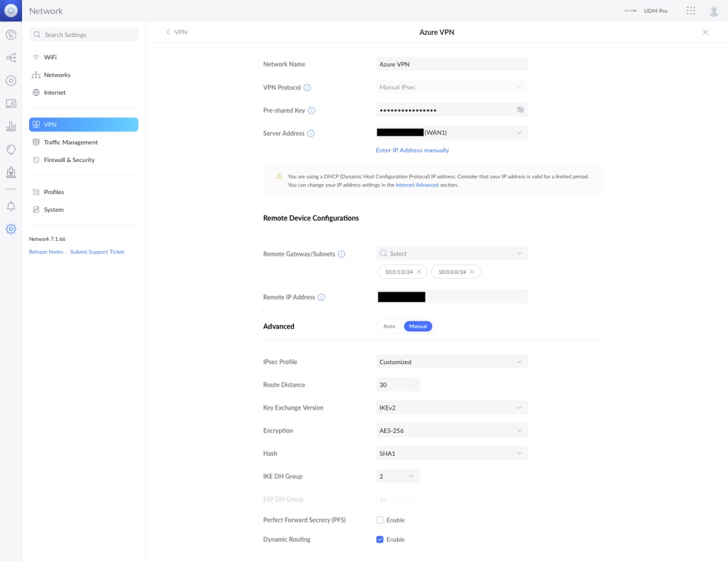Uncheck the Dynamic Routing Enable checkbox
Screen dimensions: 728x561
(x=380, y=540)
